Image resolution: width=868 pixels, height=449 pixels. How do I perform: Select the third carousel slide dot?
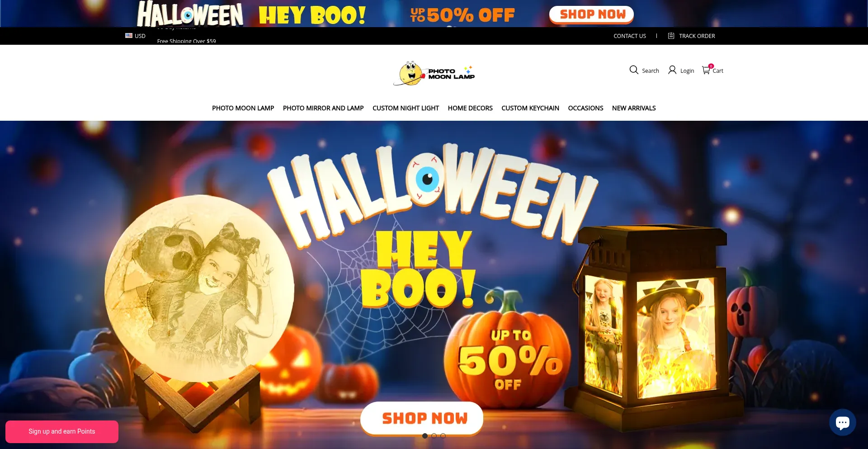[443, 436]
